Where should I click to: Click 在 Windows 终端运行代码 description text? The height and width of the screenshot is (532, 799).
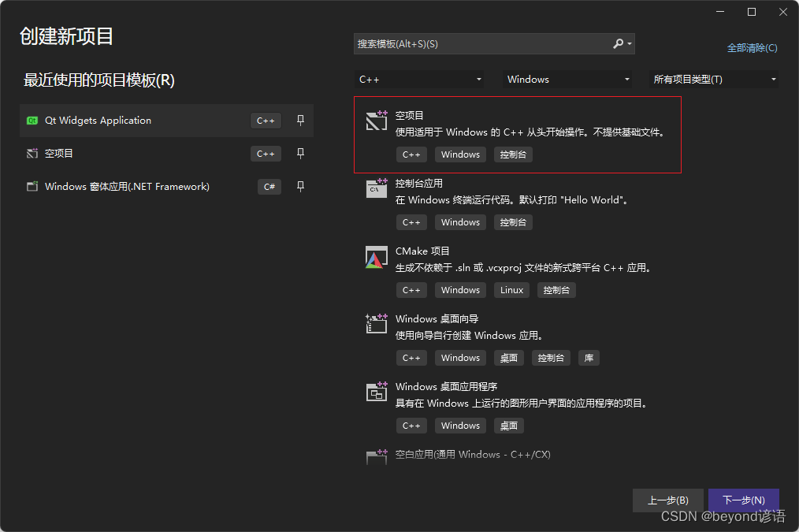click(x=511, y=200)
